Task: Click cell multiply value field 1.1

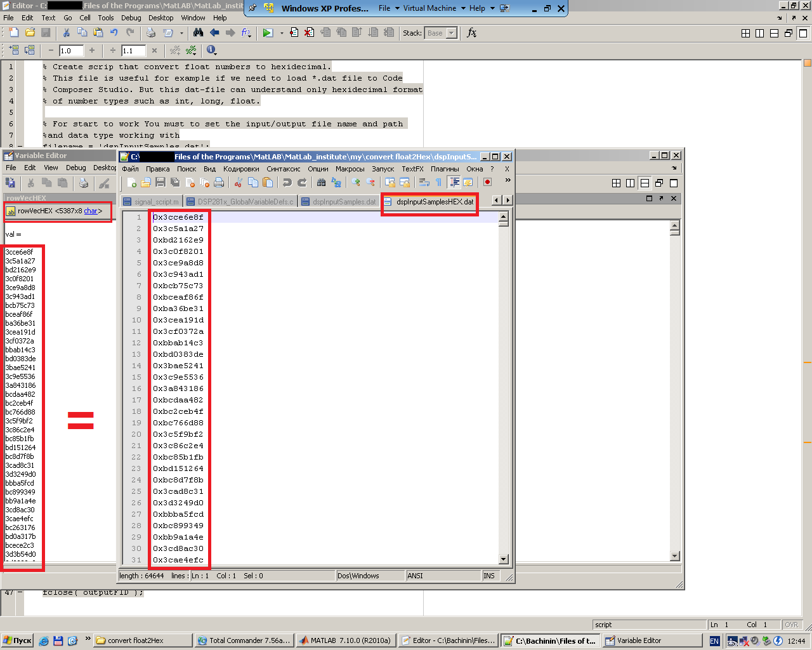Action: [134, 50]
